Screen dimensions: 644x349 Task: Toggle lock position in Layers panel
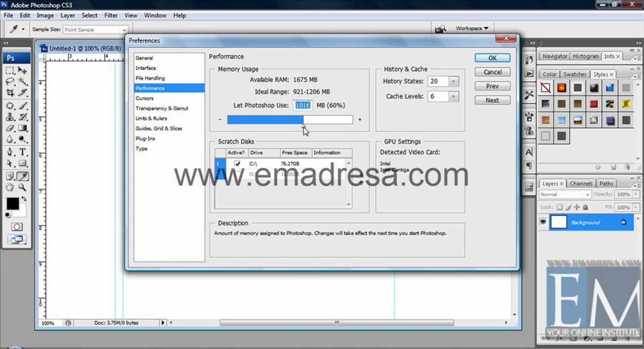pos(577,207)
